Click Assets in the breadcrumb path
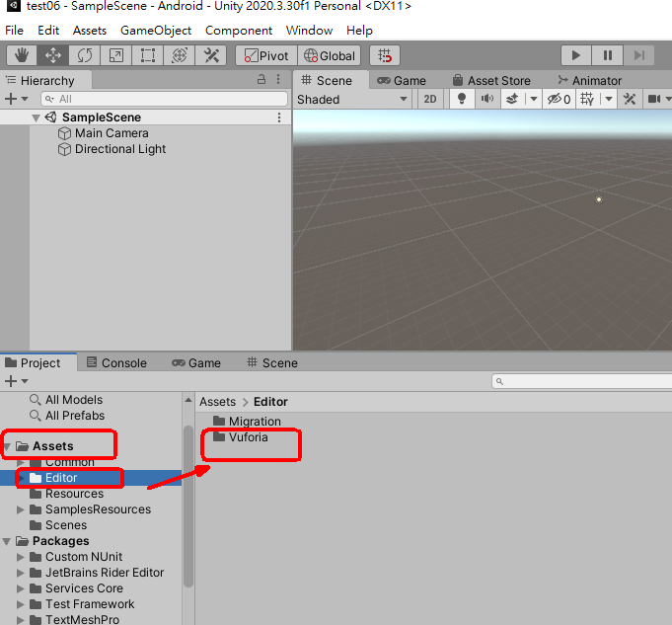Viewport: 672px width, 625px height. tap(218, 402)
